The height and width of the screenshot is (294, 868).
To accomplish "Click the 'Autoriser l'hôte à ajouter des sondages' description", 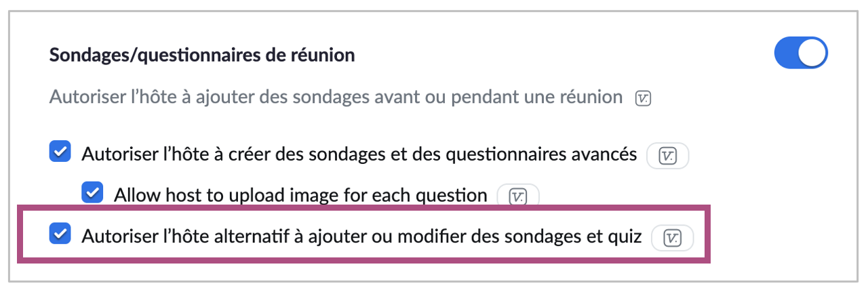I will click(x=336, y=97).
